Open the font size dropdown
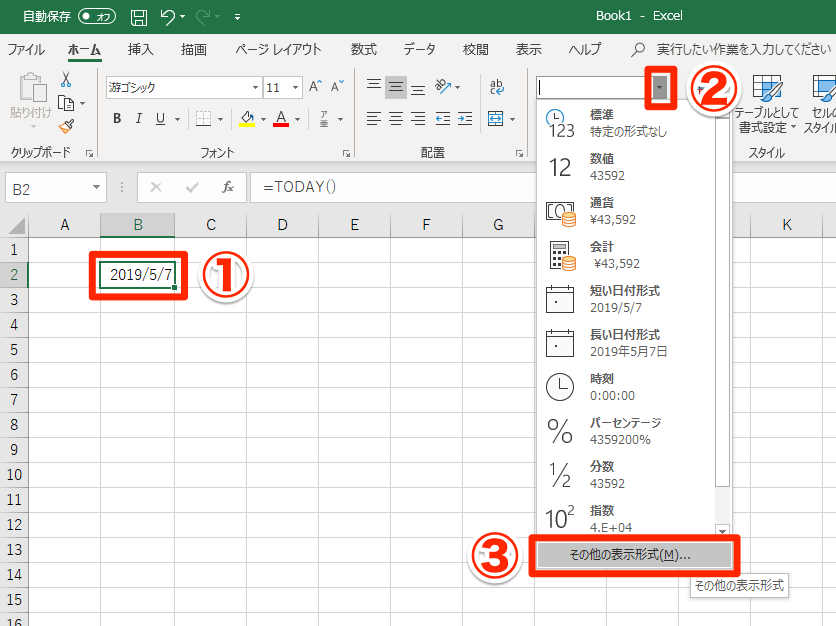Screen dimensions: 836x626 pyautogui.click(x=293, y=87)
